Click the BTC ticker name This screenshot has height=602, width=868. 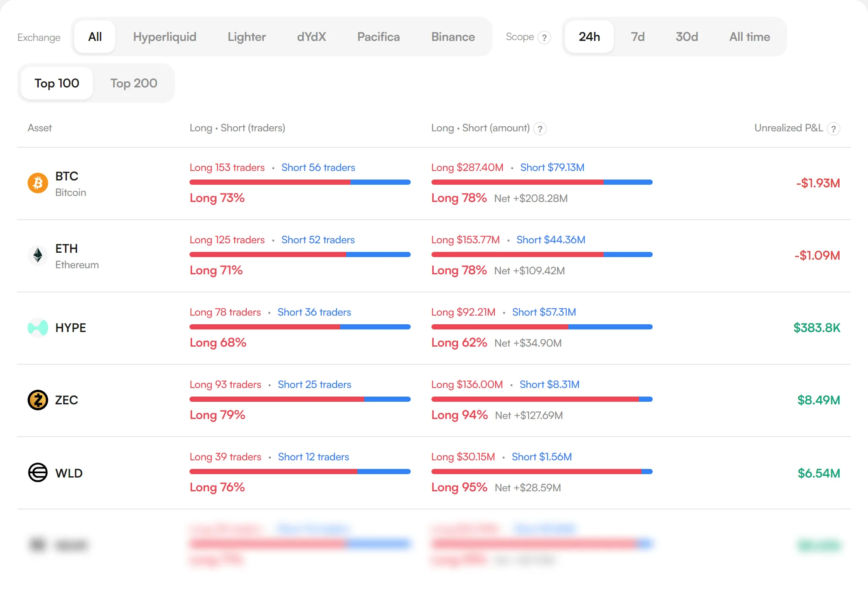click(67, 176)
